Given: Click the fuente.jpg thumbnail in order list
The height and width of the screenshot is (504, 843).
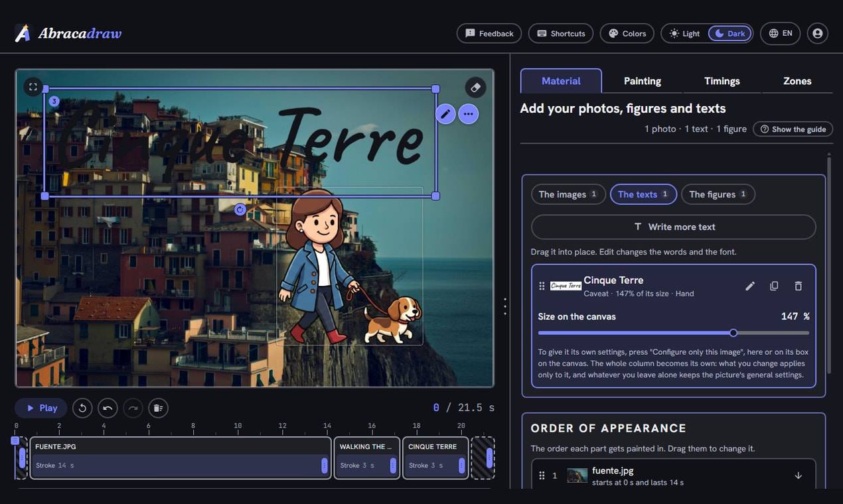Looking at the screenshot, I should 577,475.
